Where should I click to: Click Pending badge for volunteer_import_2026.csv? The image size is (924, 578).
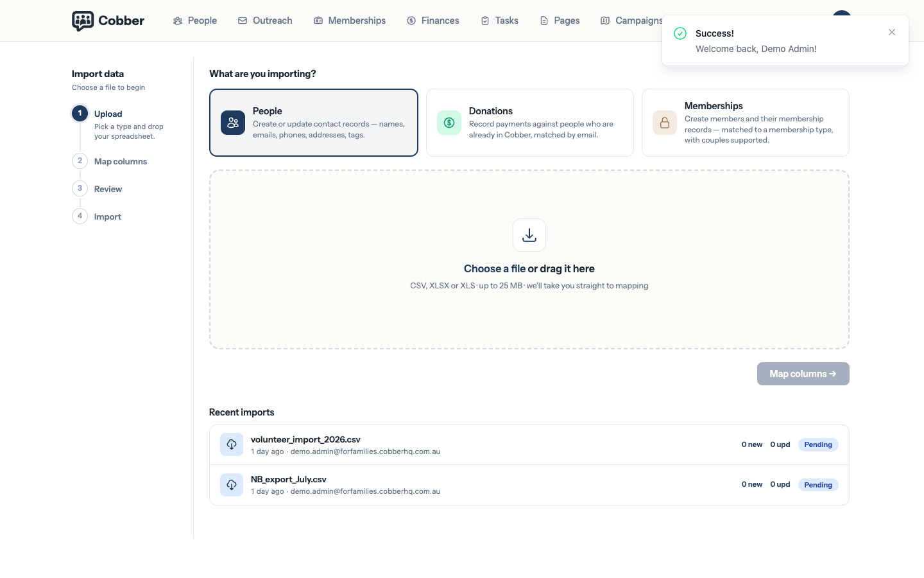(818, 444)
